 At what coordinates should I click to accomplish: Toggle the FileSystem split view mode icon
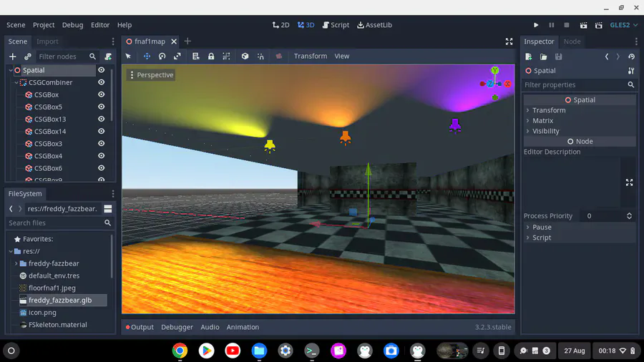tap(107, 209)
